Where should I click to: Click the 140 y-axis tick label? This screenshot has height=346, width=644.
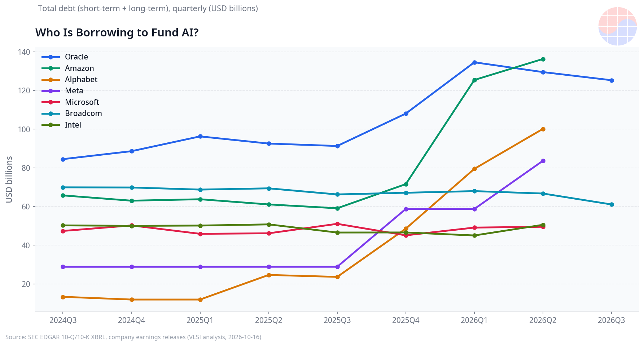pyautogui.click(x=24, y=52)
